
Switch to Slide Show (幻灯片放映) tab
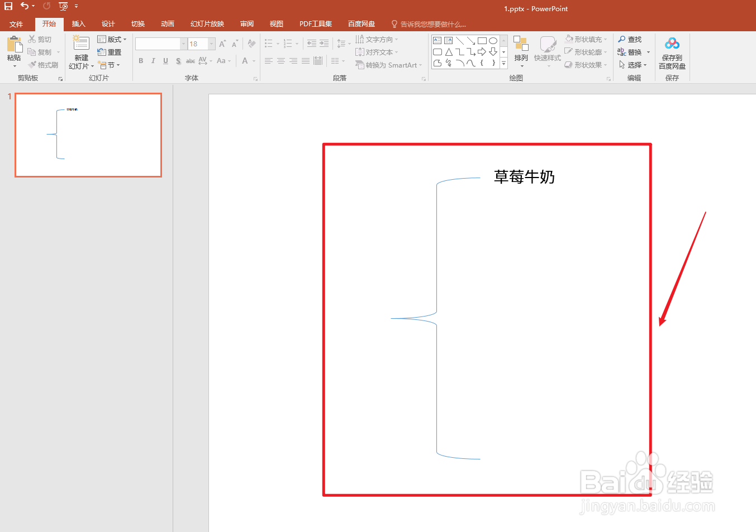coord(207,24)
